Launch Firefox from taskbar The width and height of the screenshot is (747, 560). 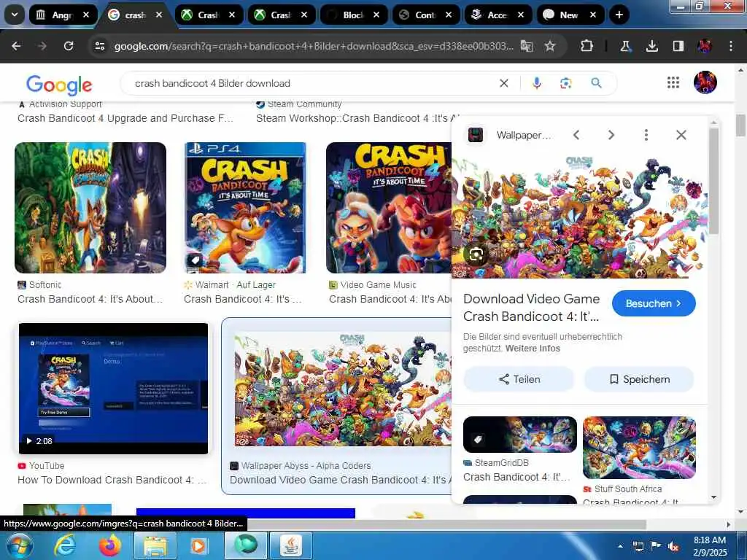pyautogui.click(x=110, y=545)
